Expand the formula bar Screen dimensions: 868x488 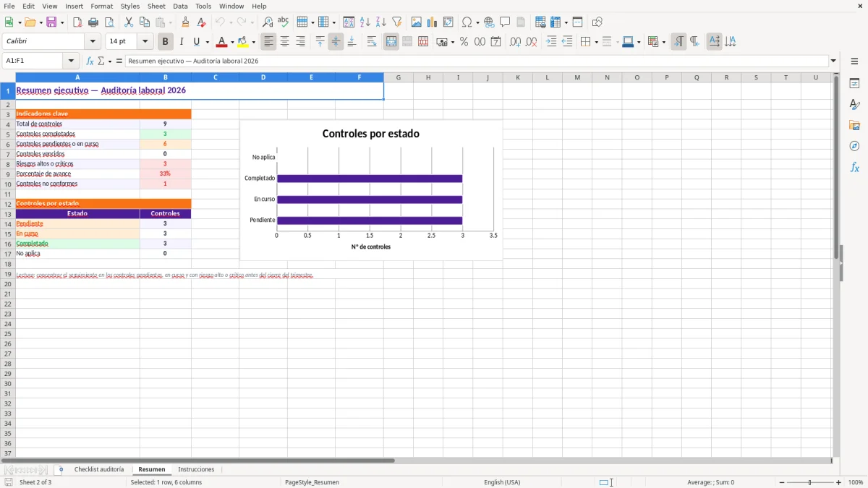(834, 61)
